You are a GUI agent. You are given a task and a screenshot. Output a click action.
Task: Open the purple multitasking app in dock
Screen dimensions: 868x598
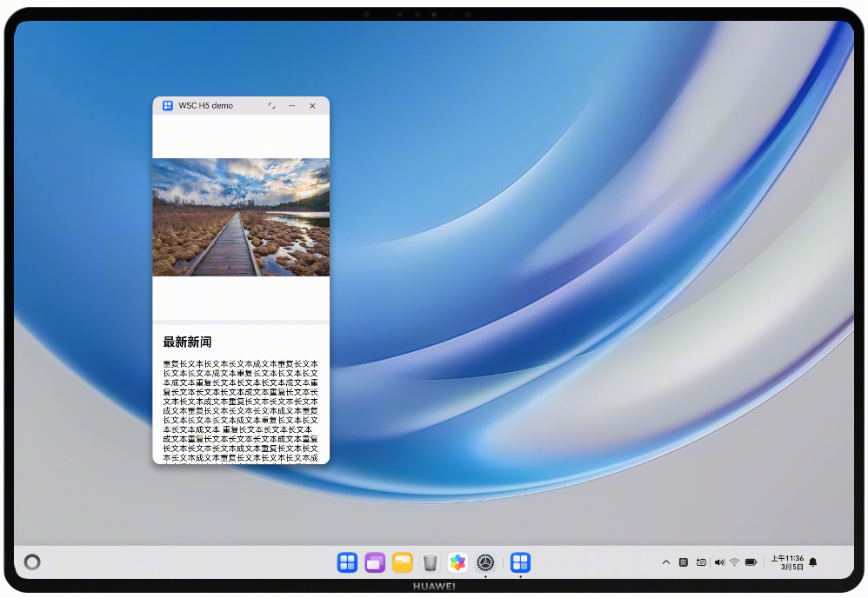click(x=375, y=562)
